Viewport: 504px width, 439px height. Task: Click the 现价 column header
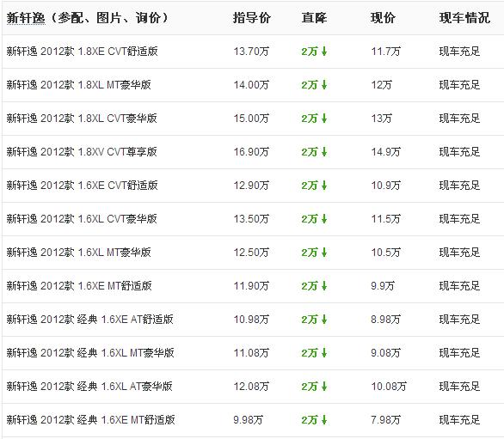pos(383,18)
